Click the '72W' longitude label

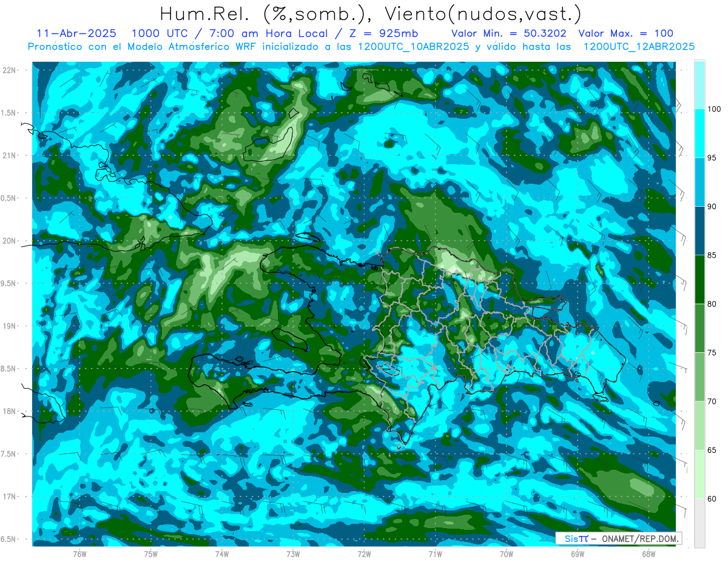pyautogui.click(x=364, y=554)
